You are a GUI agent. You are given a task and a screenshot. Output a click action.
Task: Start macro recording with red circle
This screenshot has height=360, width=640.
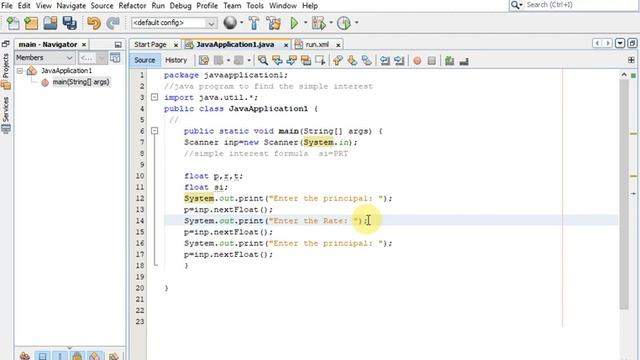[x=417, y=60]
